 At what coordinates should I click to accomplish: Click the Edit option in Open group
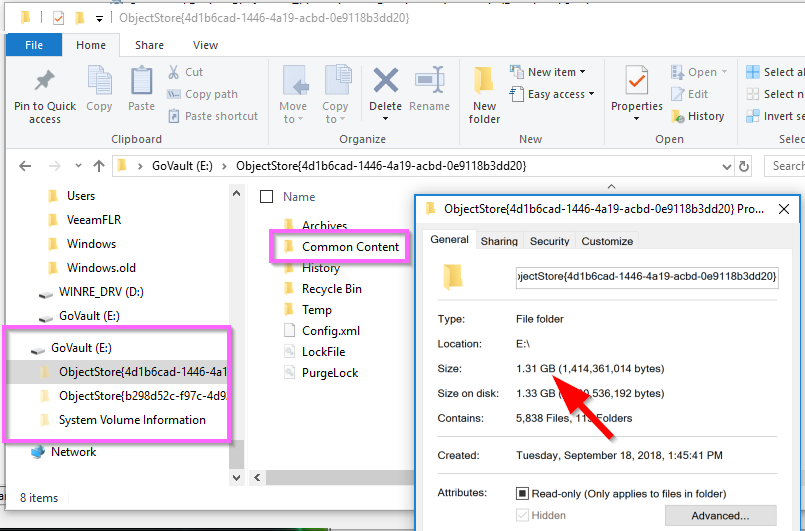(689, 94)
